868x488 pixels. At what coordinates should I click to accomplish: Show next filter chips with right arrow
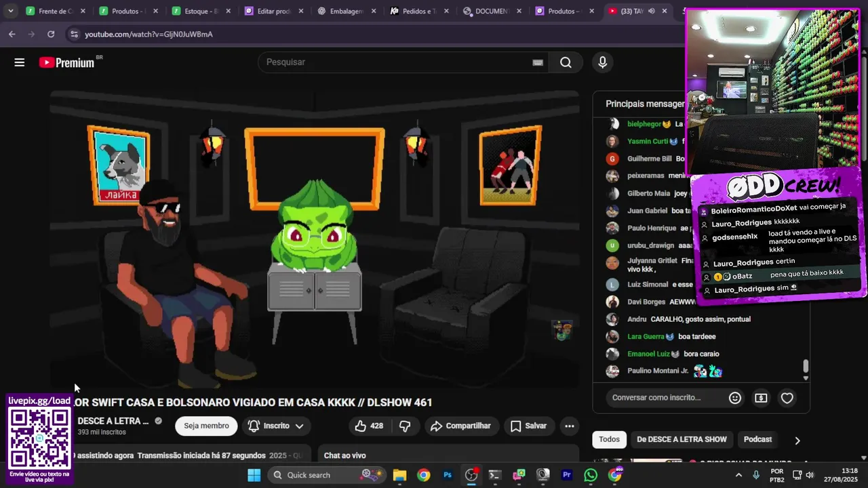click(797, 440)
